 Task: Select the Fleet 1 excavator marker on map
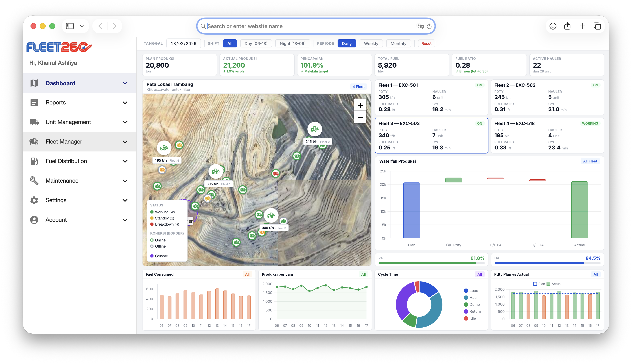pos(215,171)
